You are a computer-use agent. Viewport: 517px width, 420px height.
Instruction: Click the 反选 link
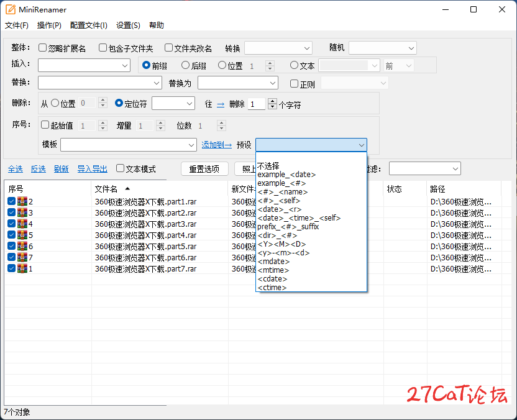click(39, 169)
